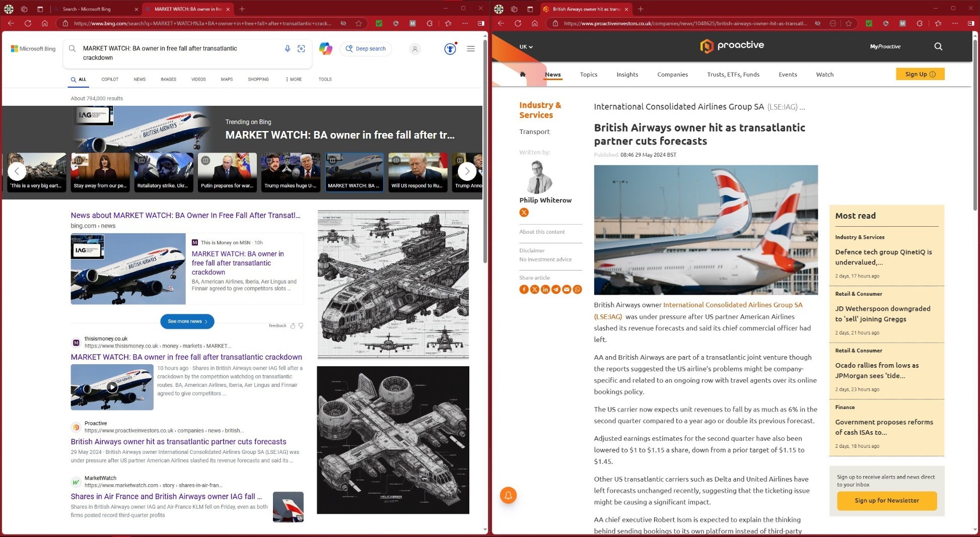Select the NEWS tab on Bing

click(x=139, y=79)
